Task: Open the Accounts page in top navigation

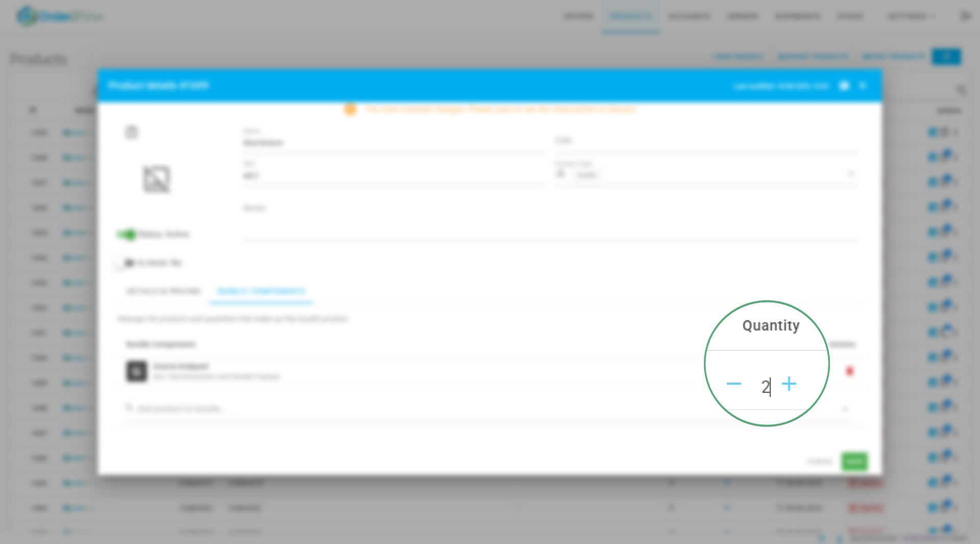Action: pyautogui.click(x=689, y=16)
